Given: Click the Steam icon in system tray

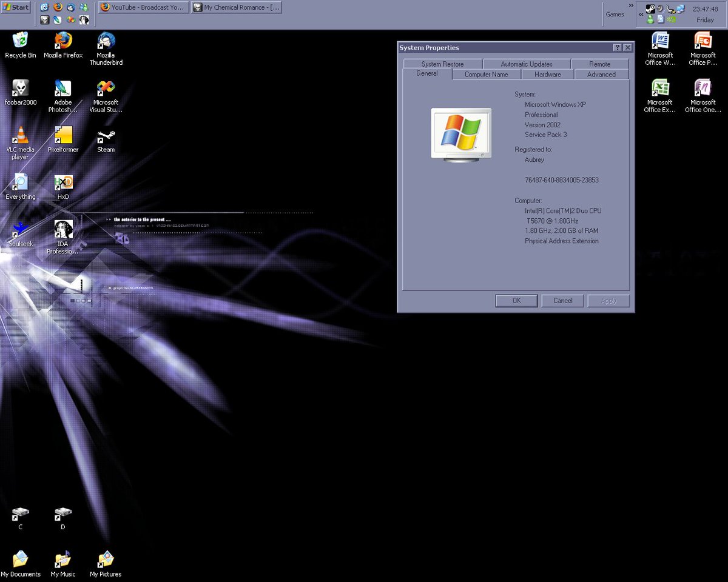Looking at the screenshot, I should coord(650,8).
